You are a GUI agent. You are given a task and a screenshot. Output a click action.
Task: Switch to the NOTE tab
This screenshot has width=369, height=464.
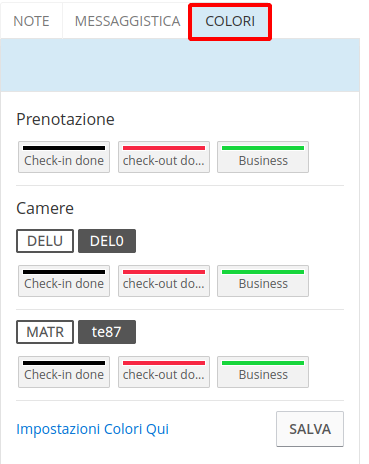[x=31, y=21]
